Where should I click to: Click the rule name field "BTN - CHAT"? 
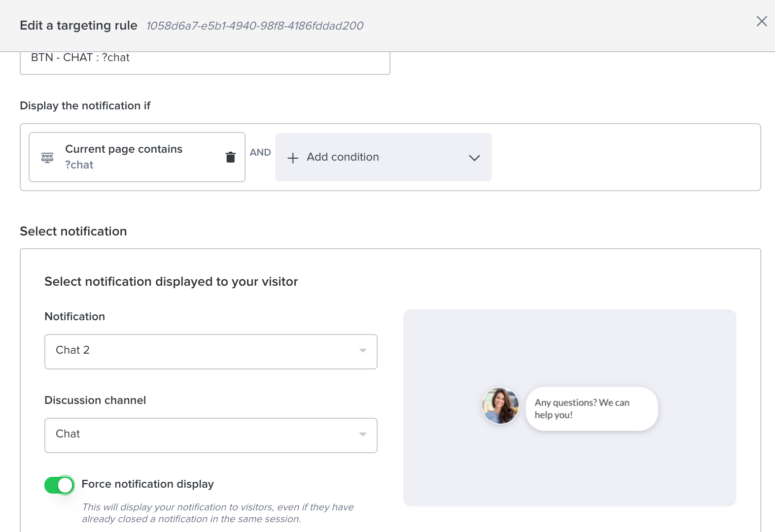[x=205, y=61]
